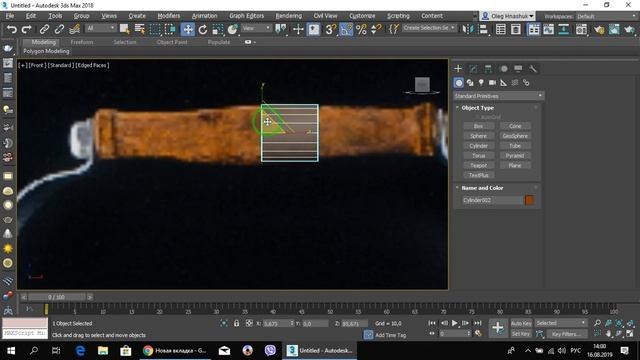The image size is (640, 360).
Task: Toggle the Set Key mode button
Action: [x=521, y=334]
